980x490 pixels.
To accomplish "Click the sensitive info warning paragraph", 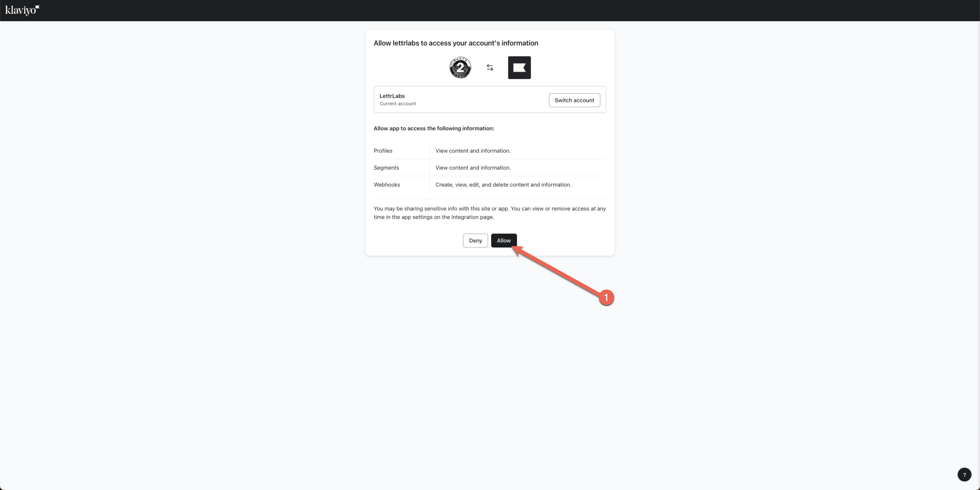I will (490, 212).
